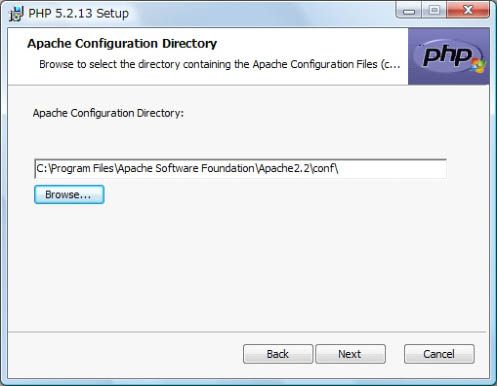Focus the Apache configuration path field
Viewport: 497px width, 386px height.
pos(240,169)
